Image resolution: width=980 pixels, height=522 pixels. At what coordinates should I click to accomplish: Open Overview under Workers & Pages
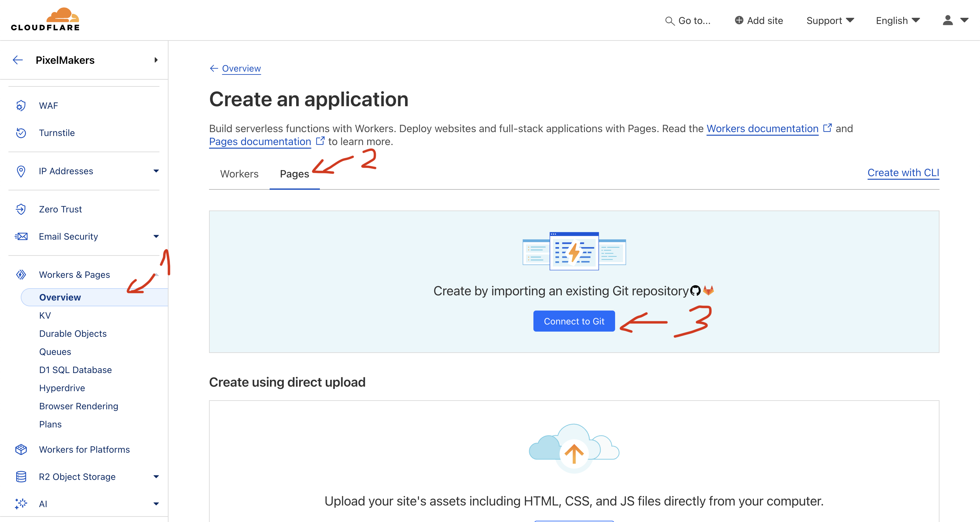pyautogui.click(x=95, y=297)
